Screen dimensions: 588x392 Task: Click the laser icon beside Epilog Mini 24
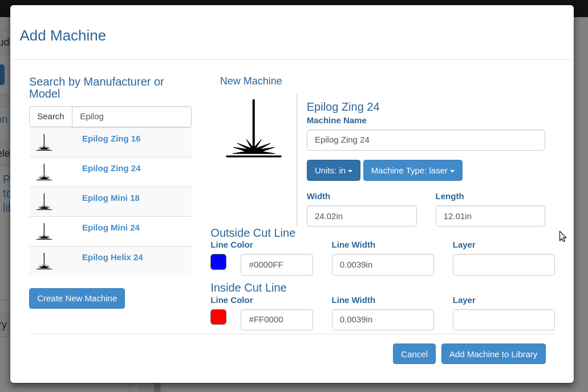point(44,232)
